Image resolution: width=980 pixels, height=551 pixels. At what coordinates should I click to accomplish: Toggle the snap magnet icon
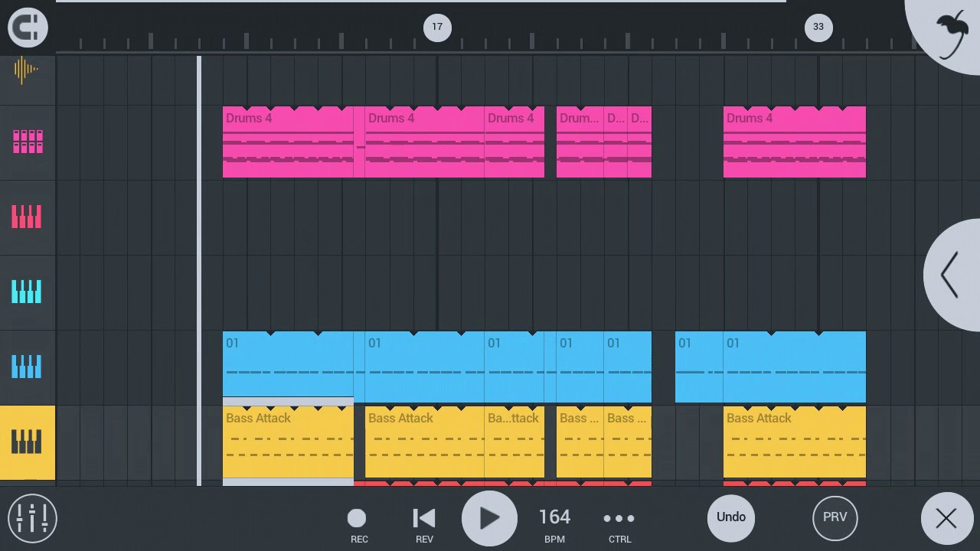click(x=28, y=28)
